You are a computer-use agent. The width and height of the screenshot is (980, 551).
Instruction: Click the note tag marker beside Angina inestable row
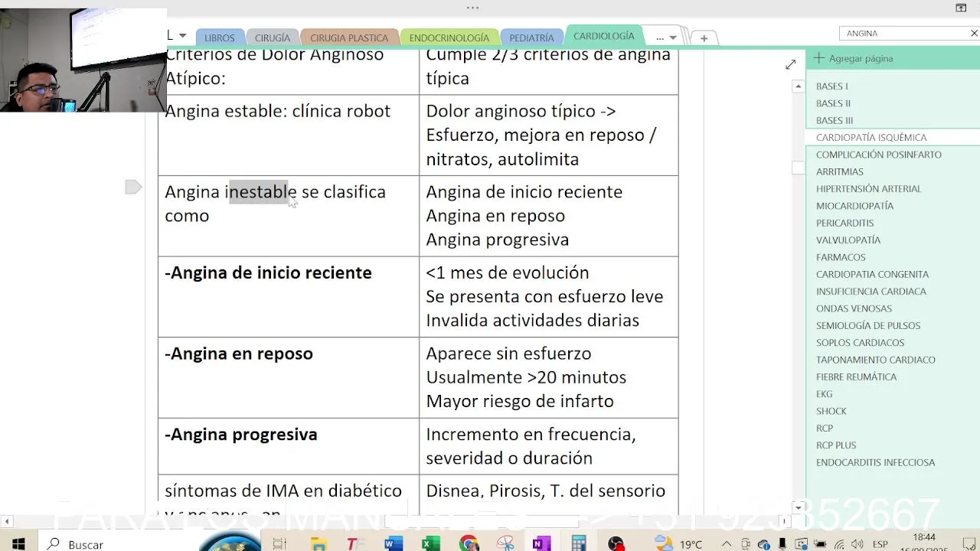(x=133, y=187)
